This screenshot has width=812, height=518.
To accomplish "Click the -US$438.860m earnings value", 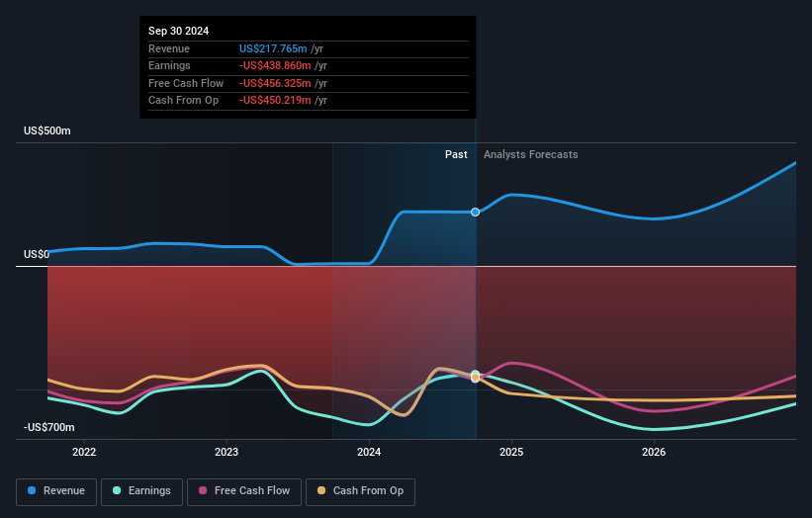I will [275, 65].
